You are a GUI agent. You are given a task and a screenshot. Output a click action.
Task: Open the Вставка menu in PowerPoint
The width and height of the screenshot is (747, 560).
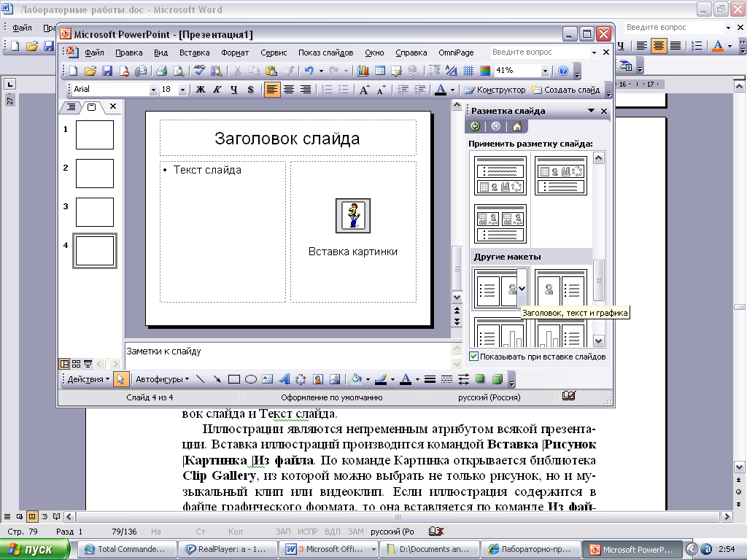click(x=194, y=52)
